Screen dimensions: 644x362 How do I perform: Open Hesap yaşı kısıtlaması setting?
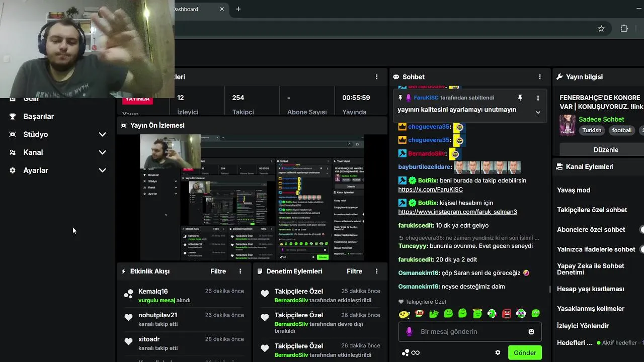tap(590, 289)
